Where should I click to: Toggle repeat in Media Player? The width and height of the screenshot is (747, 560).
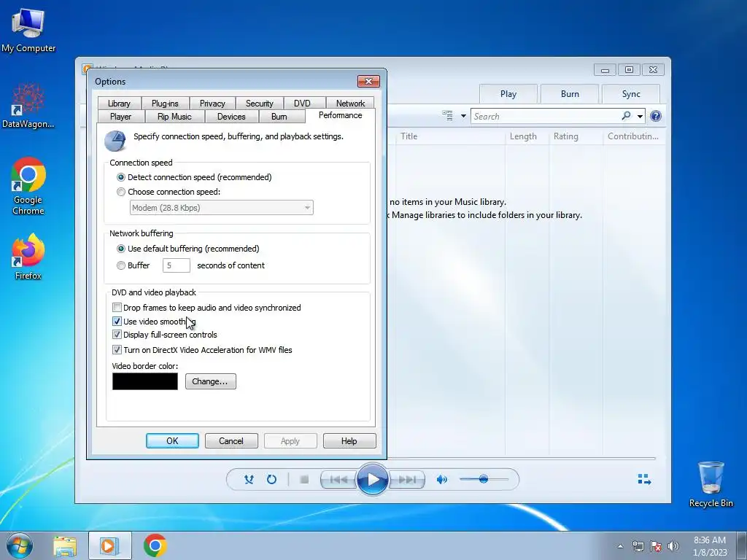[271, 480]
